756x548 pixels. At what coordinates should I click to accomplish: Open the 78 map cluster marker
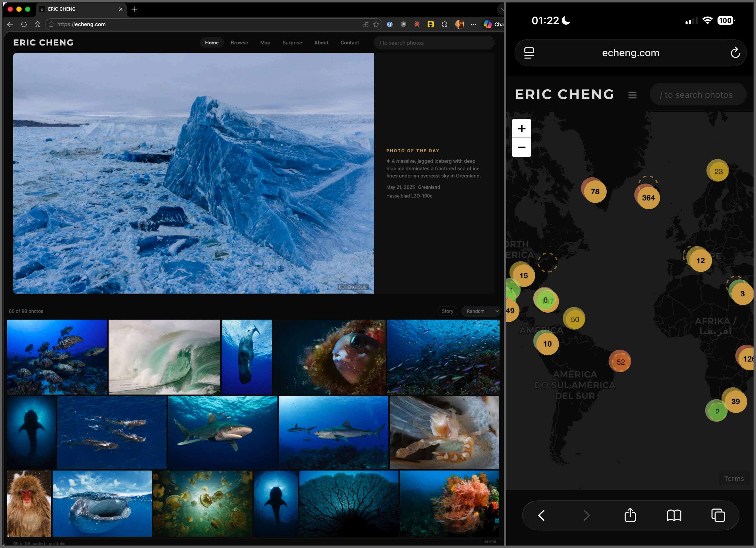pyautogui.click(x=595, y=192)
